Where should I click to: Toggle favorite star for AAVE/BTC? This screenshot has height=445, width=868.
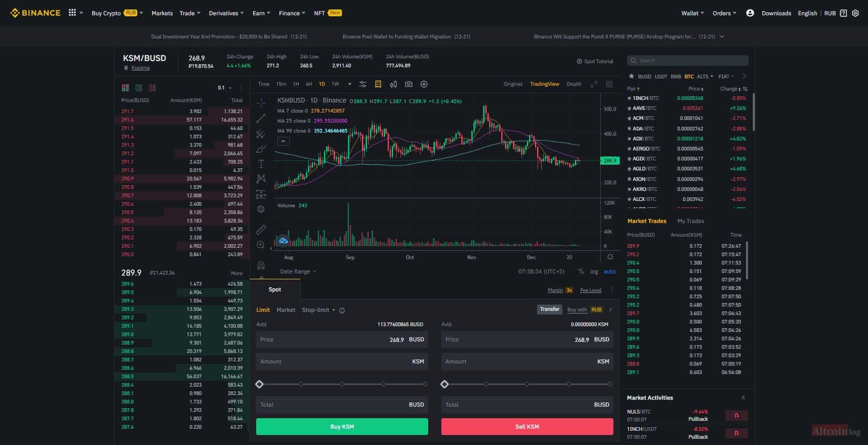(629, 108)
